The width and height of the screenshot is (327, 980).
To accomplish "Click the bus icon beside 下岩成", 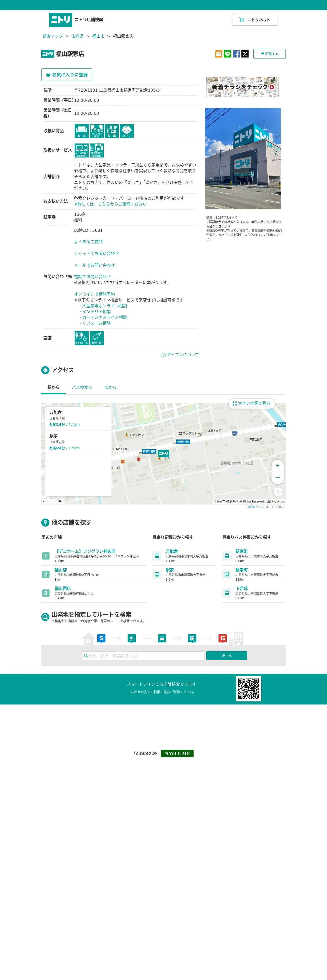I will coord(226,593).
